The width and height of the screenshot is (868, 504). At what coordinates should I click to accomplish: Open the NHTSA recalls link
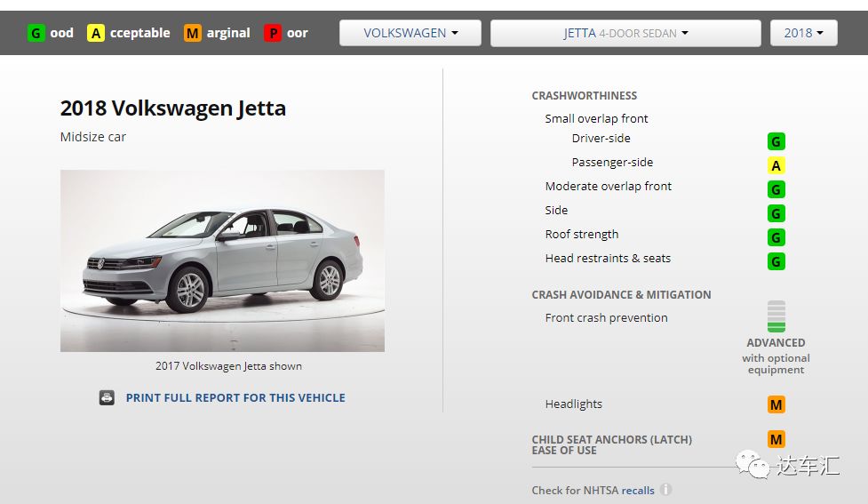point(638,490)
